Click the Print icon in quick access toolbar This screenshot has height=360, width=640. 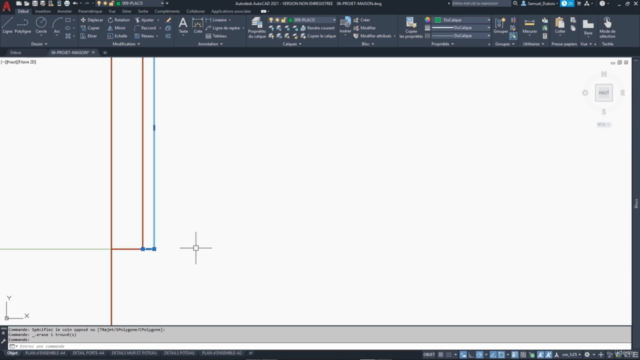67,3
